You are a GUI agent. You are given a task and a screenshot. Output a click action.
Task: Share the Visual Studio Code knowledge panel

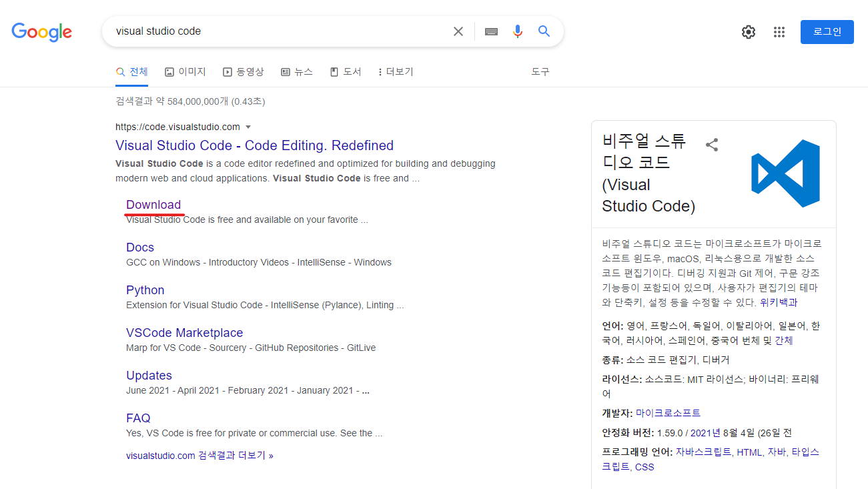pyautogui.click(x=712, y=145)
